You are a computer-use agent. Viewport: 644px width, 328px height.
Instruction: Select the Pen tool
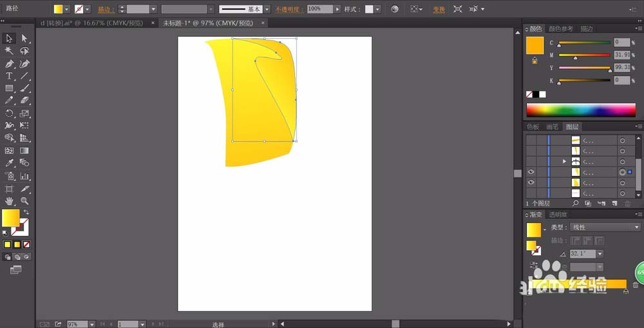(9, 64)
